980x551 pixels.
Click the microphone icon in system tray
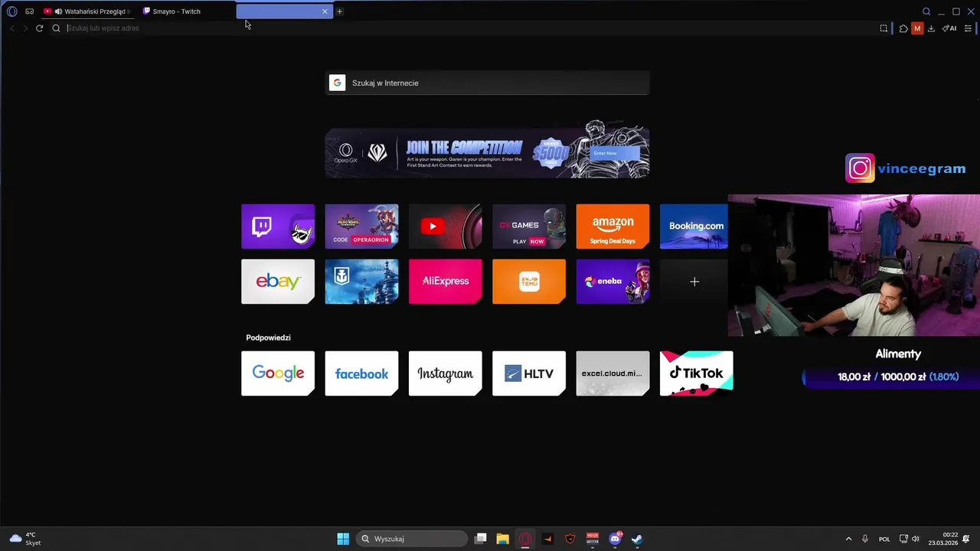pyautogui.click(x=865, y=539)
